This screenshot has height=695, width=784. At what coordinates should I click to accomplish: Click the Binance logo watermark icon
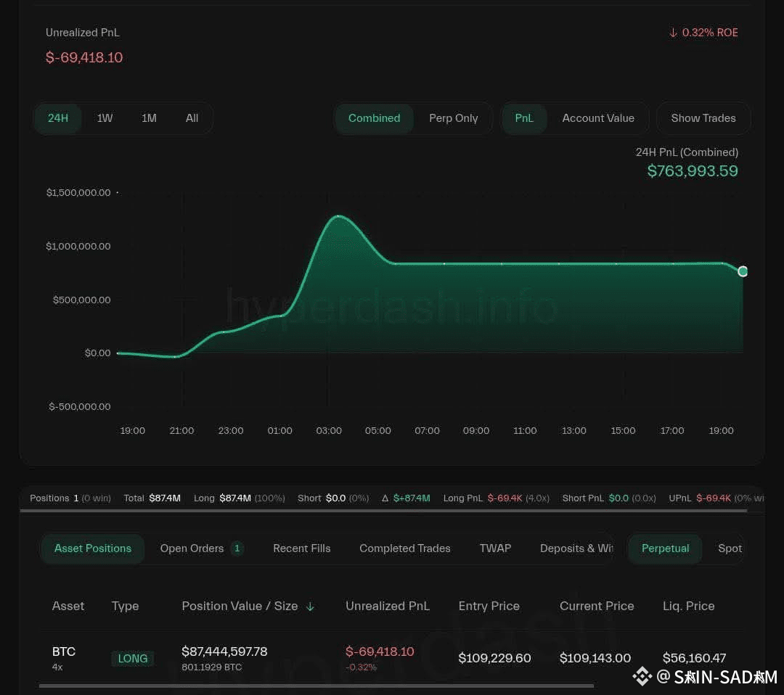coord(642,677)
